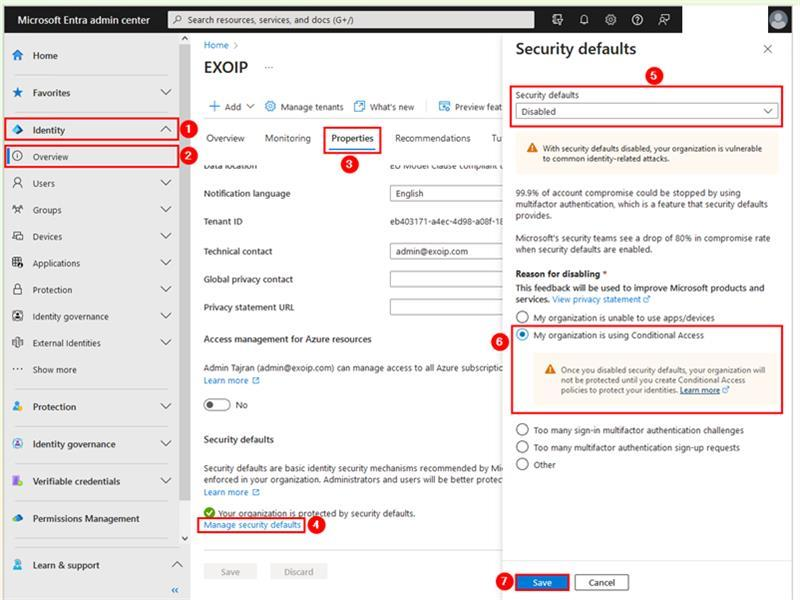Click the Preview features icon

pos(444,106)
